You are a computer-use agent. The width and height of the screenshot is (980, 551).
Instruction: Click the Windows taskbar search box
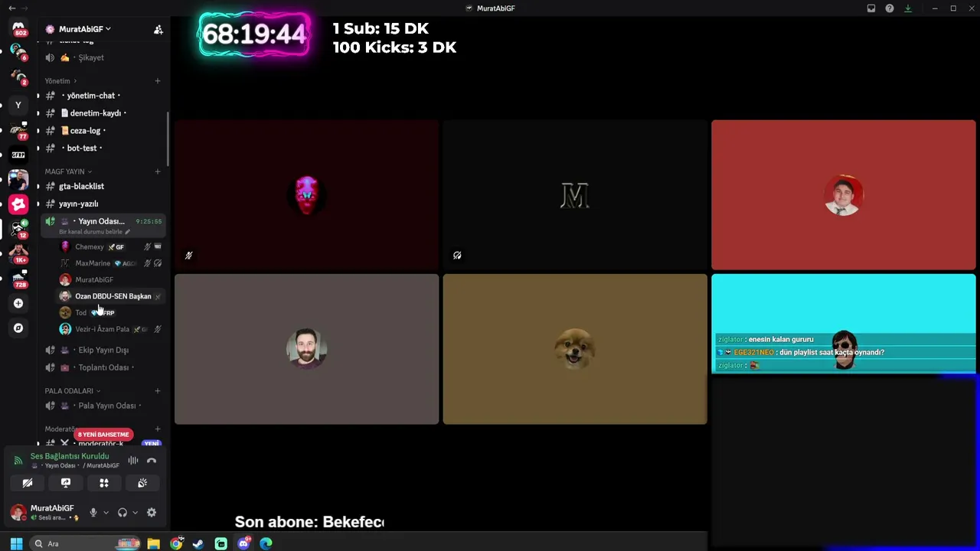86,544
